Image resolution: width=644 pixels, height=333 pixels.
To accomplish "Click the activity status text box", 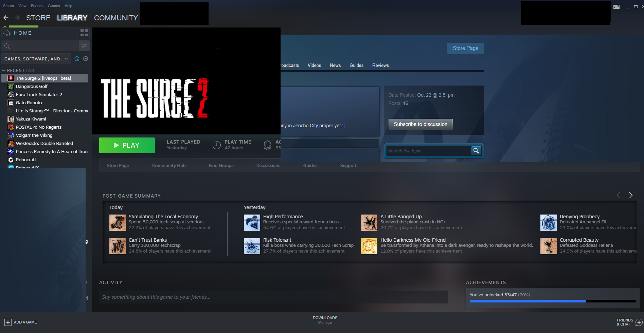I will (274, 297).
